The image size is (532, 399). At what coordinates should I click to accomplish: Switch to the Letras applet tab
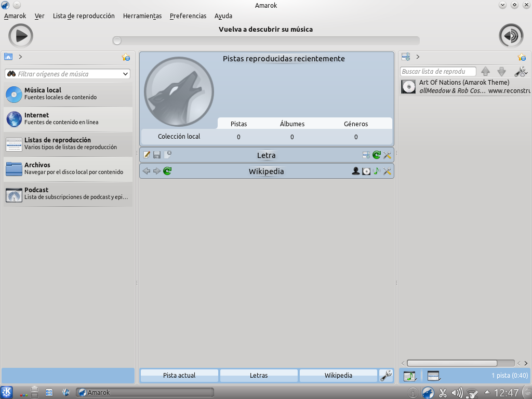click(259, 375)
